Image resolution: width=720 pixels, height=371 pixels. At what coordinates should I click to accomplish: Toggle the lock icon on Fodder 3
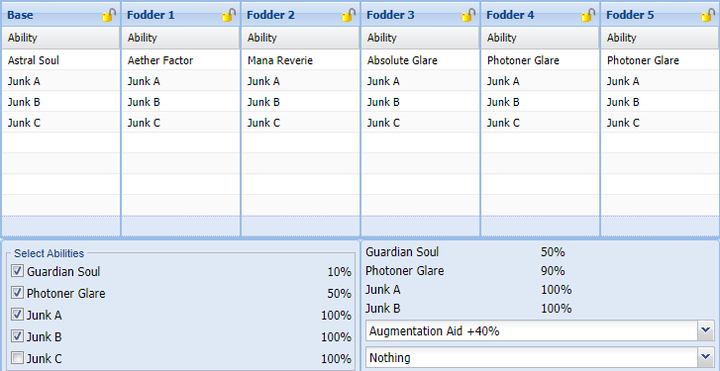[468, 15]
